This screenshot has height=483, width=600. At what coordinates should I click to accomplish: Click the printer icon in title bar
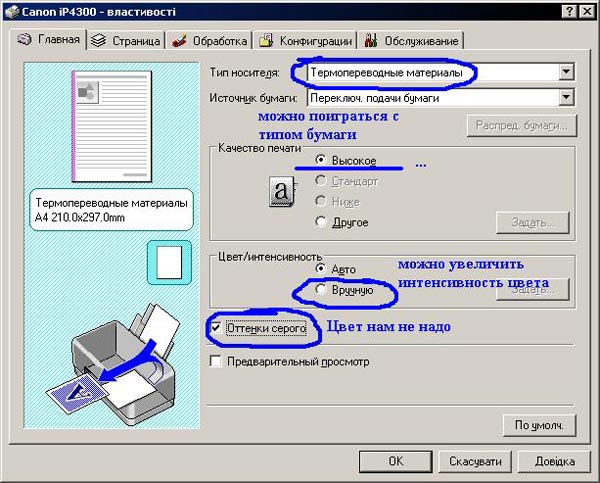[11, 11]
